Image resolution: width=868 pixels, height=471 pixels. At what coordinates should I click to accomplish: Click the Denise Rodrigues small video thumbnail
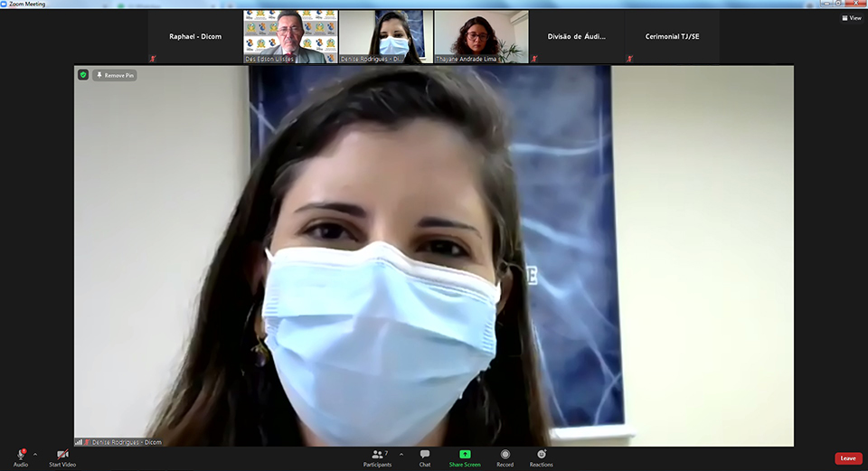click(x=386, y=36)
